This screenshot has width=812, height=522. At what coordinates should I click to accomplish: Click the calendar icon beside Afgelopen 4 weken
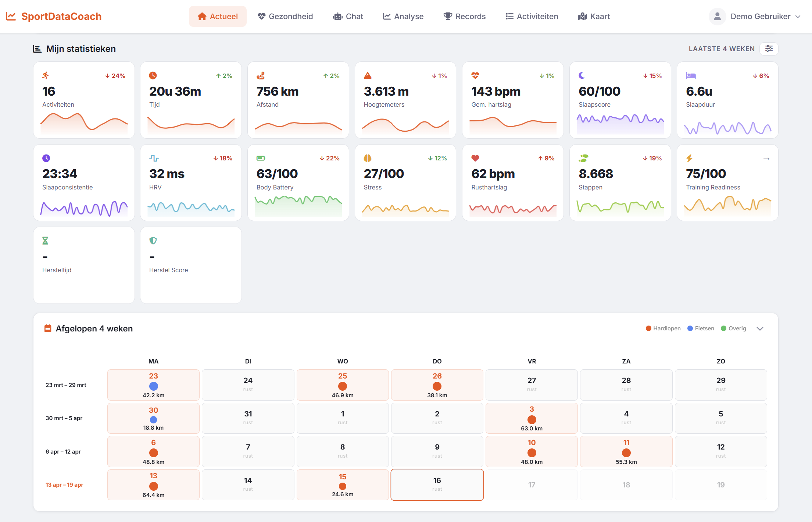[x=48, y=328]
